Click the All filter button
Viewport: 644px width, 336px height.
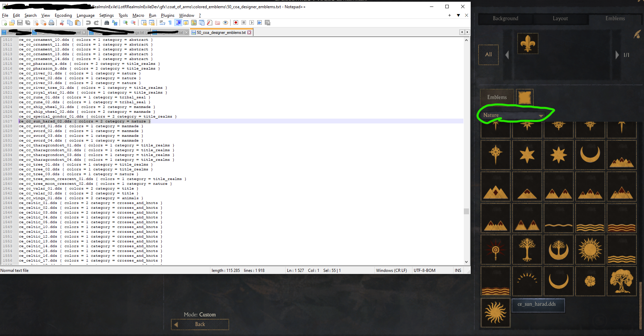[488, 55]
